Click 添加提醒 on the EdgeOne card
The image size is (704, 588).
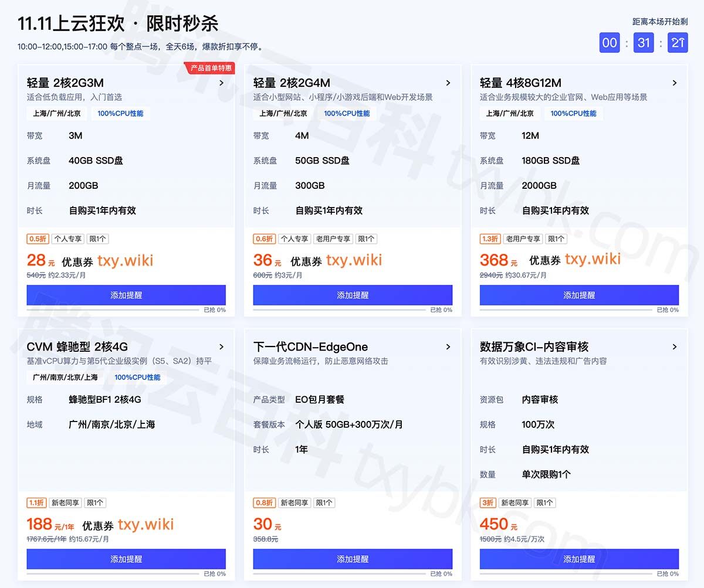tap(352, 559)
